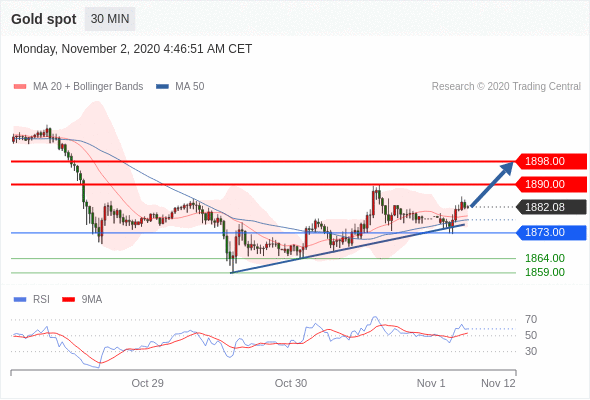Click the 1859.00 support level label
This screenshot has width=590, height=400.
[545, 272]
